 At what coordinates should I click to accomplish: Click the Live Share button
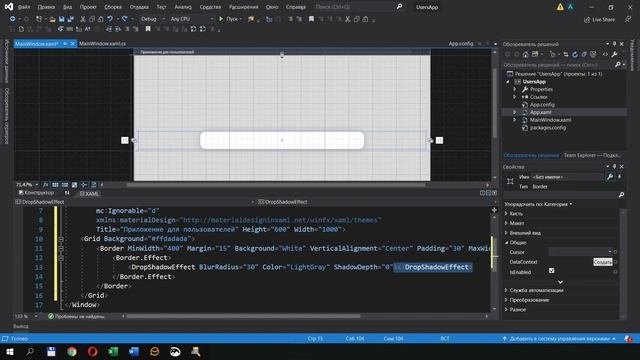coord(600,20)
